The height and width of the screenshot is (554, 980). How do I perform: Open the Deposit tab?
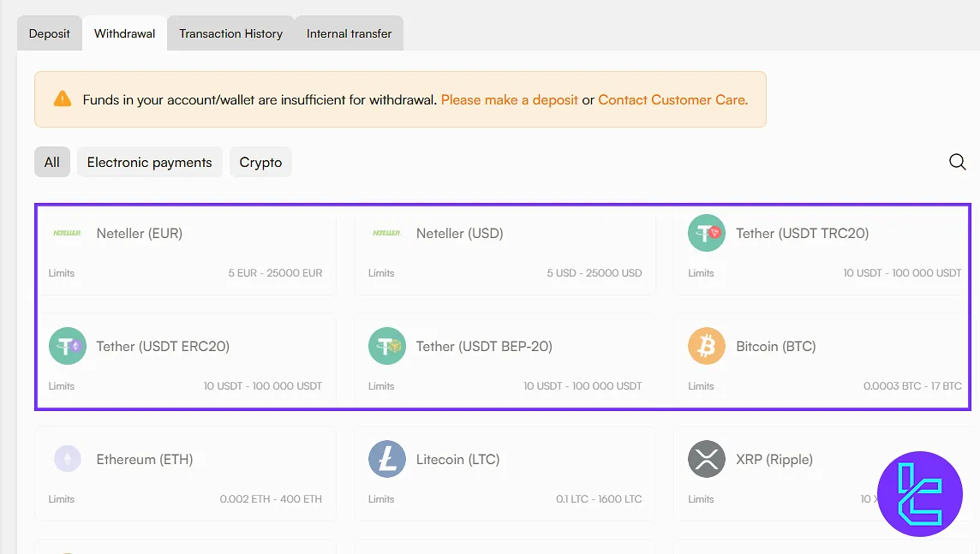click(x=50, y=33)
